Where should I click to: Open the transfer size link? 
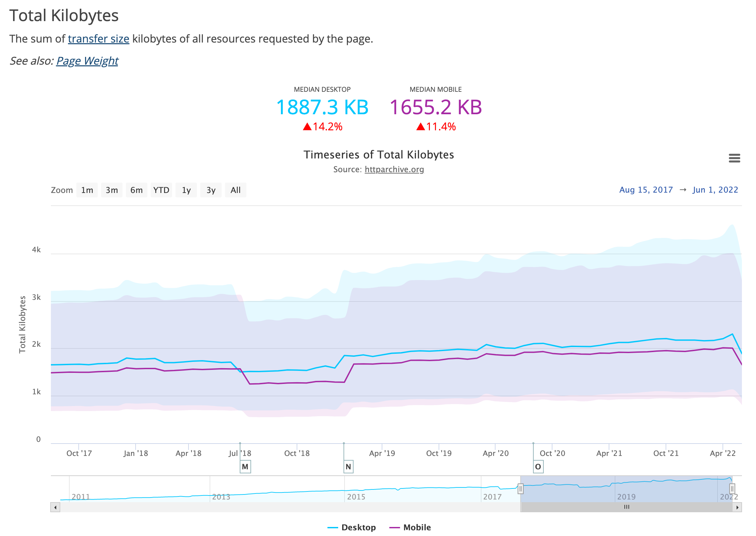click(x=98, y=39)
